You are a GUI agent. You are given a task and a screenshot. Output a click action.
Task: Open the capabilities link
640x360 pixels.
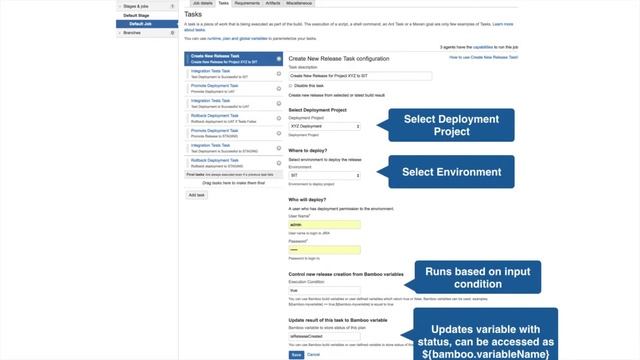[483, 47]
